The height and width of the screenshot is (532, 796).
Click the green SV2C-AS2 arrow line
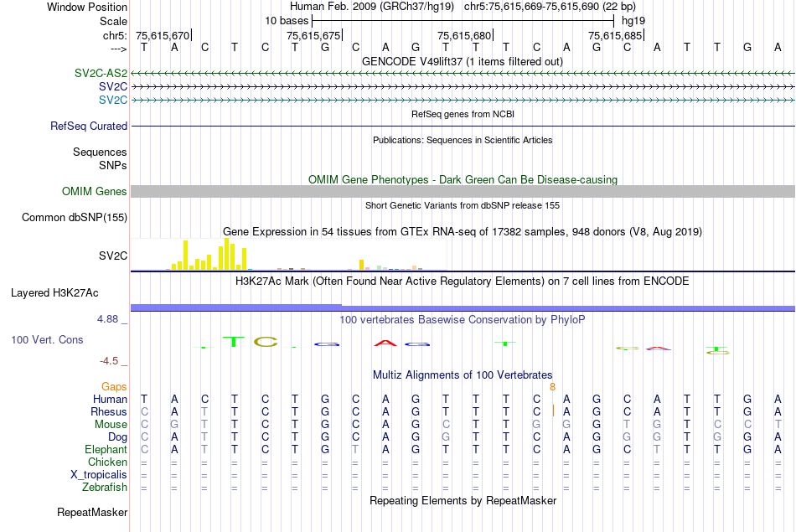(x=463, y=74)
